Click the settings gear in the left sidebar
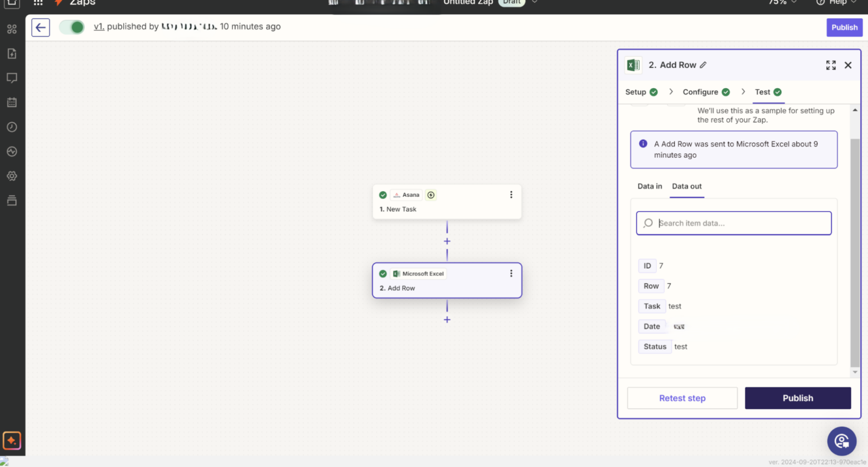The width and height of the screenshot is (868, 467). point(12,176)
